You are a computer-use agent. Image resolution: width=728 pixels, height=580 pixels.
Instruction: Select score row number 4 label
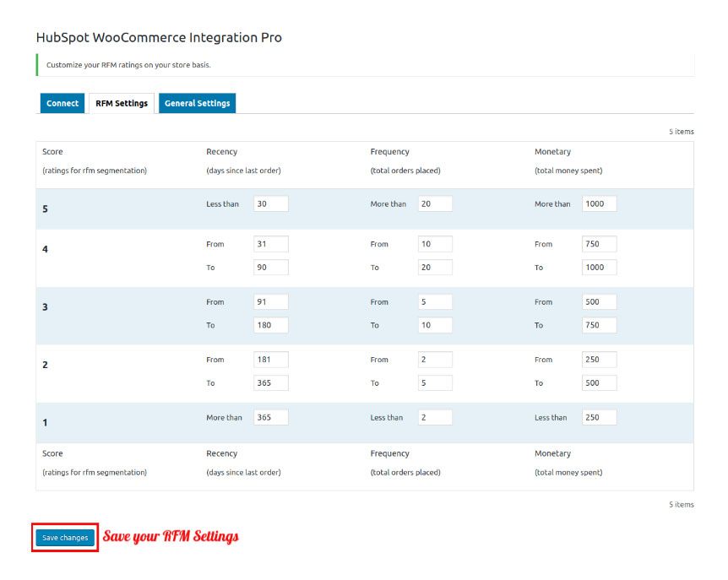tap(45, 249)
